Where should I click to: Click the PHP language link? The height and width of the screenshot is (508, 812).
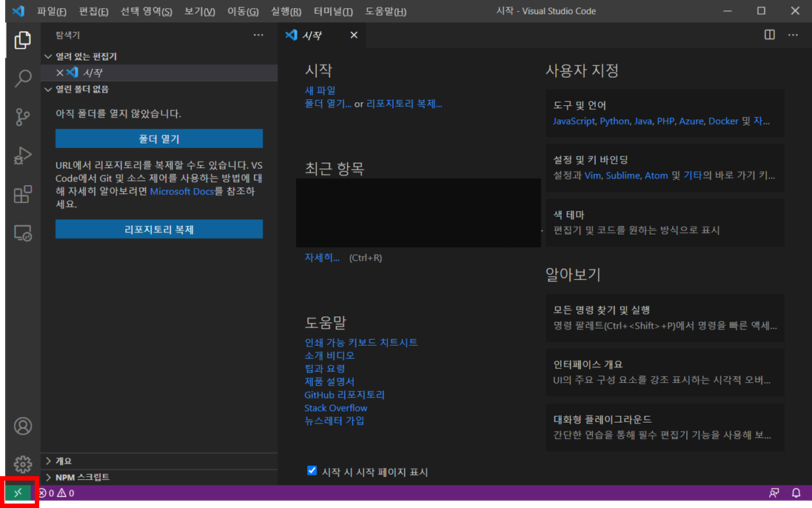665,121
